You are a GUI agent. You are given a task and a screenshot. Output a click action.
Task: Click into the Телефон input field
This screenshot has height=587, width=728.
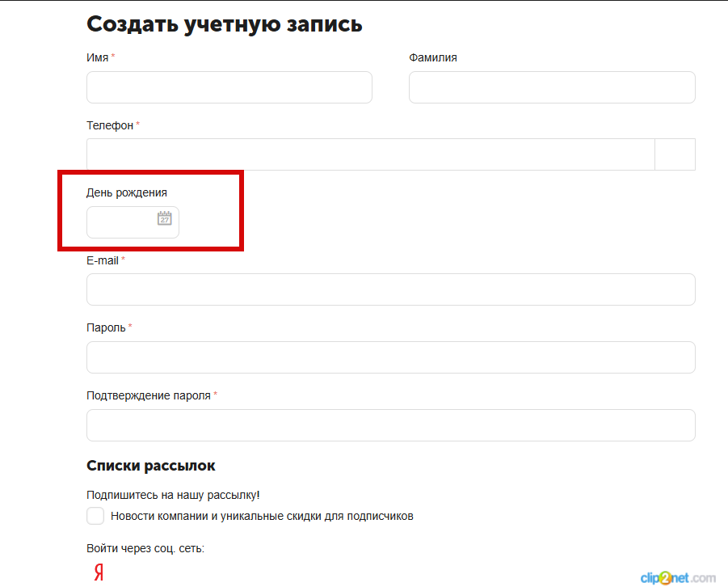pos(370,154)
